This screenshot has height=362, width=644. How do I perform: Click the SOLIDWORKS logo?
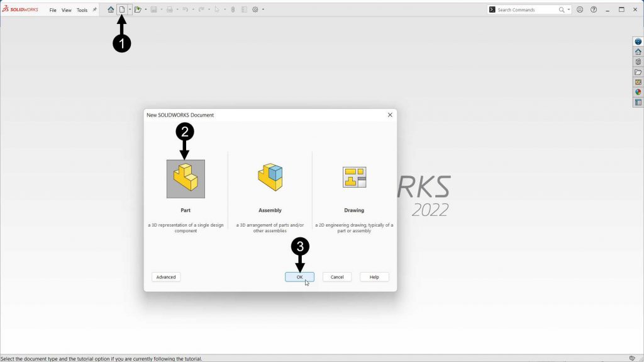pos(20,9)
